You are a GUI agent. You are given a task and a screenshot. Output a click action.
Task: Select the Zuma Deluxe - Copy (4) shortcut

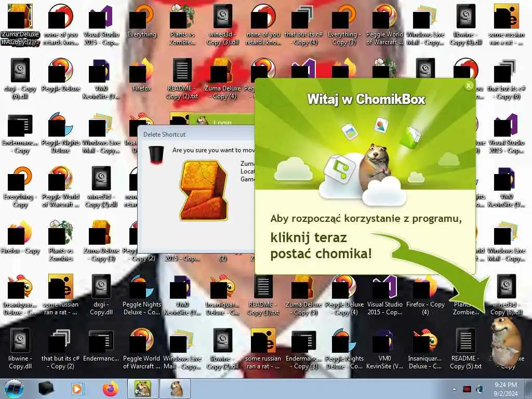pyautogui.click(x=222, y=79)
